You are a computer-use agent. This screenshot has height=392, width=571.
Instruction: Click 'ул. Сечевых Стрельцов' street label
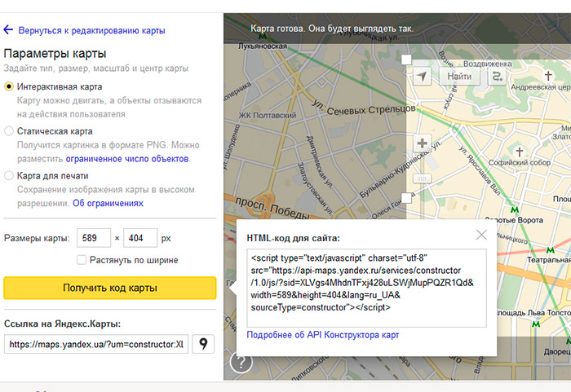(x=364, y=108)
